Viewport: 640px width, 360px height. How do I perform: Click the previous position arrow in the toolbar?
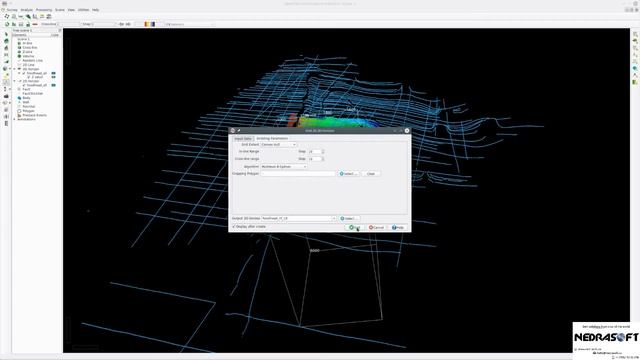click(121, 24)
